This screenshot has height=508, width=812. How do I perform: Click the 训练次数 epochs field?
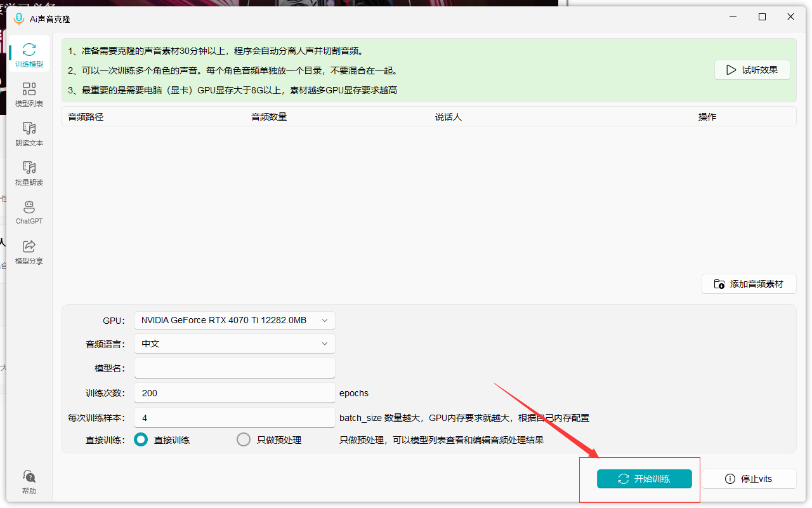click(234, 393)
